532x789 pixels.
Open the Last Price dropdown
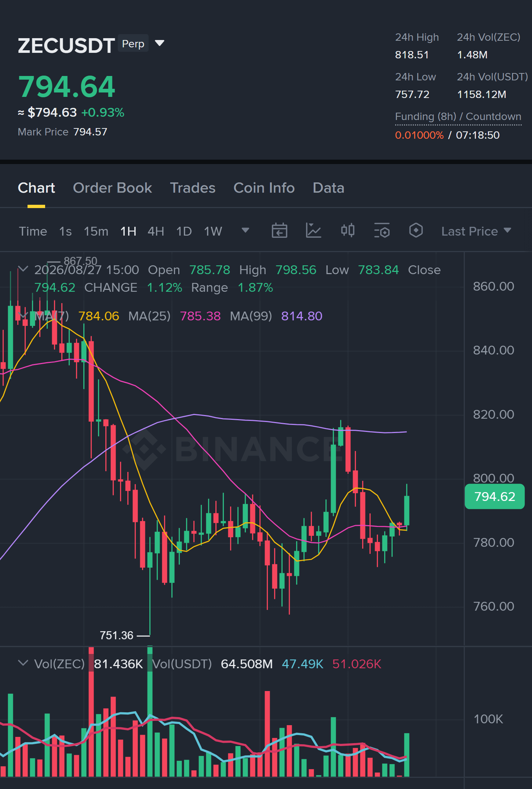click(x=476, y=231)
